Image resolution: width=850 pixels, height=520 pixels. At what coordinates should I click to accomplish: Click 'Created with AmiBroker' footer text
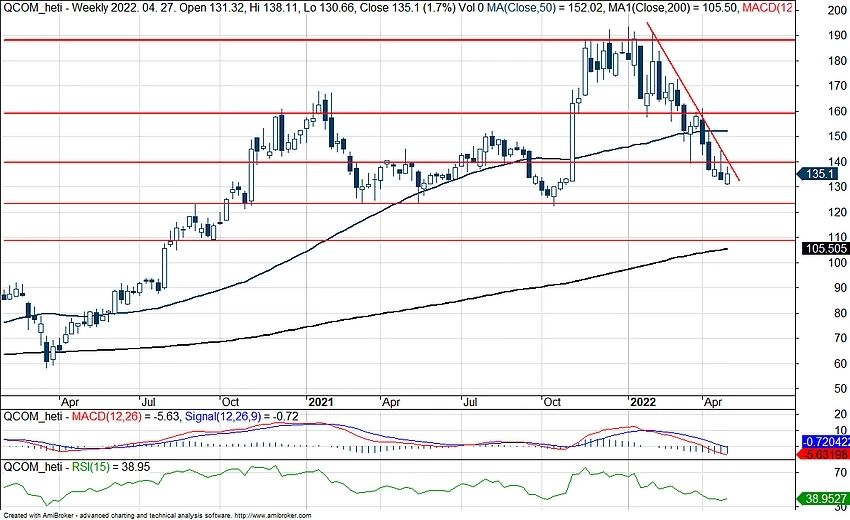click(39, 515)
